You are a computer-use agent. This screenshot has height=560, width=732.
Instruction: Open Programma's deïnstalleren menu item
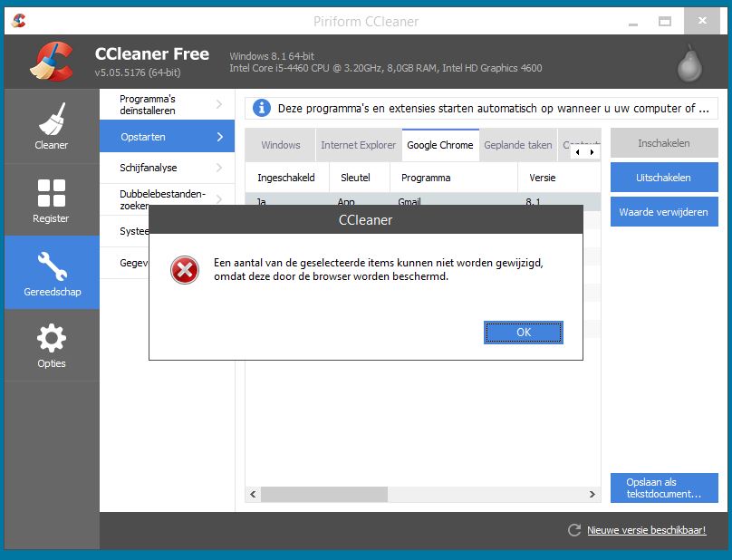click(167, 104)
